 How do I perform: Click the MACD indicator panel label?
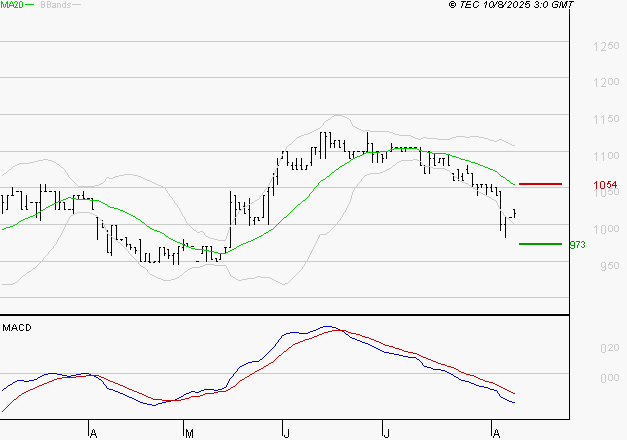[17, 328]
